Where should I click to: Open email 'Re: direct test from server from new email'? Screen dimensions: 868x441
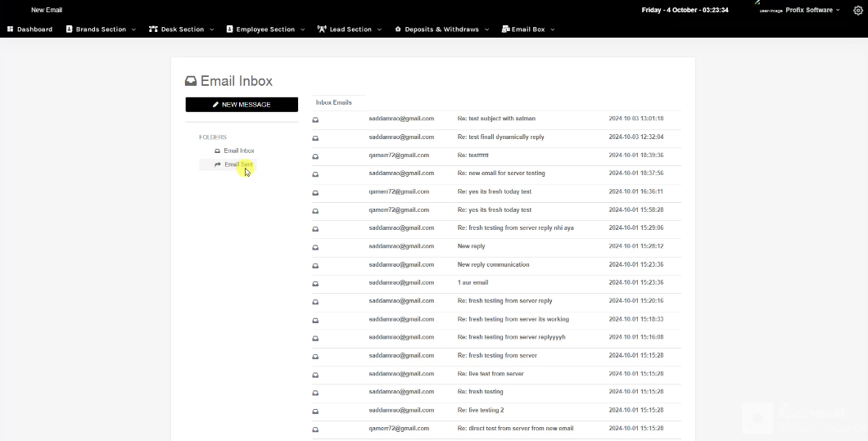(515, 429)
